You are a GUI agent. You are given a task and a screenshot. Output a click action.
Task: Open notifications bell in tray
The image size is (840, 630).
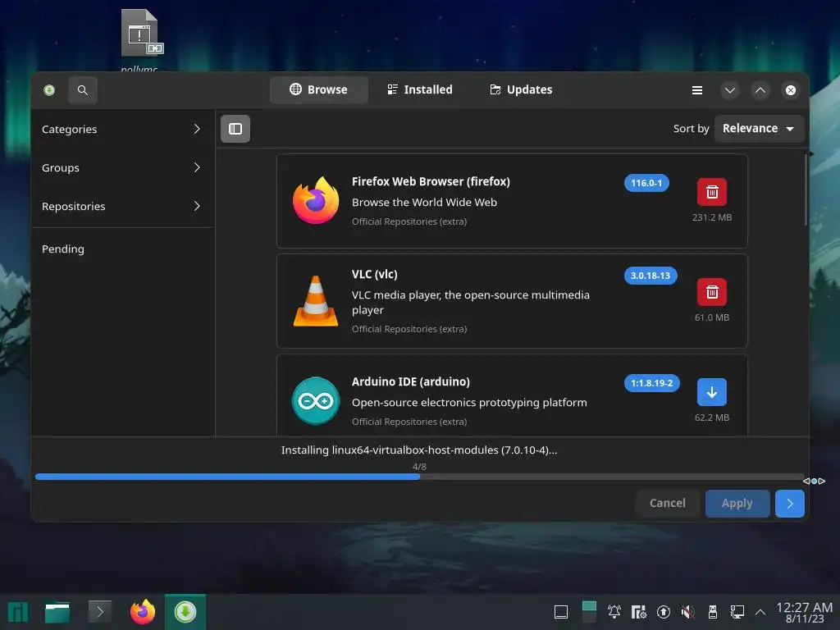[614, 612]
